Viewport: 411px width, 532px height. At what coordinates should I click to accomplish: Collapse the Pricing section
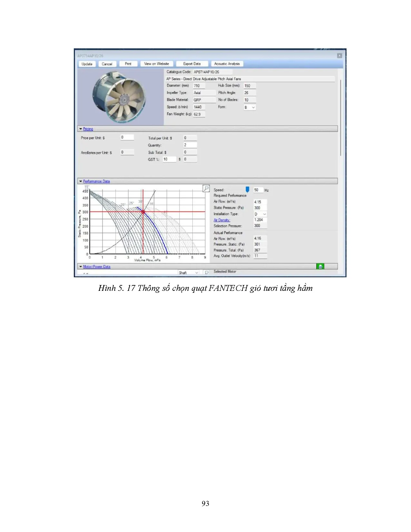coord(81,129)
